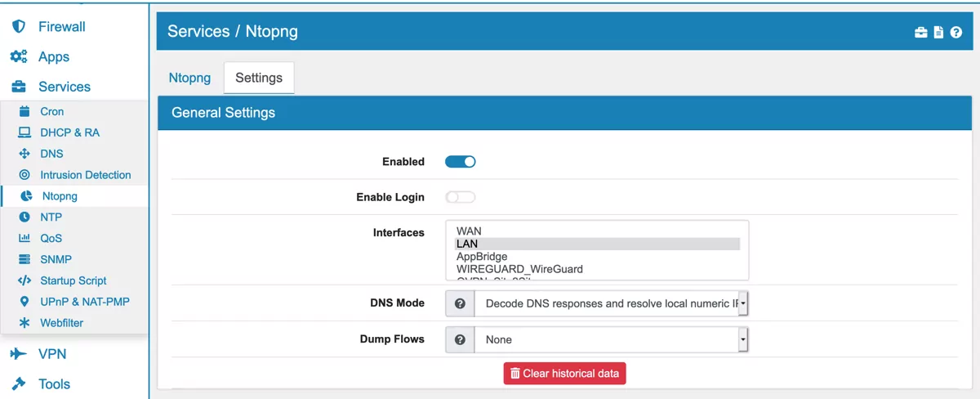Screen dimensions: 980x399
Task: Go to the Webfilter service
Action: tap(61, 323)
